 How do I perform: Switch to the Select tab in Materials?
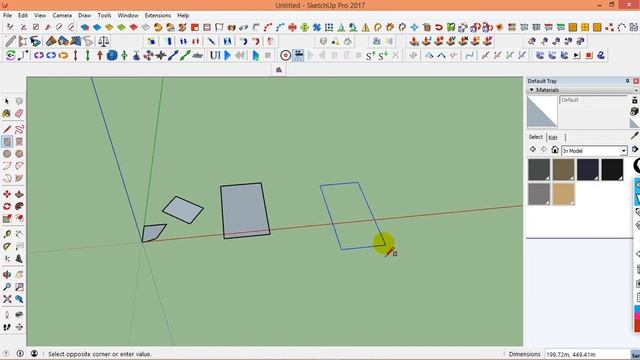536,137
